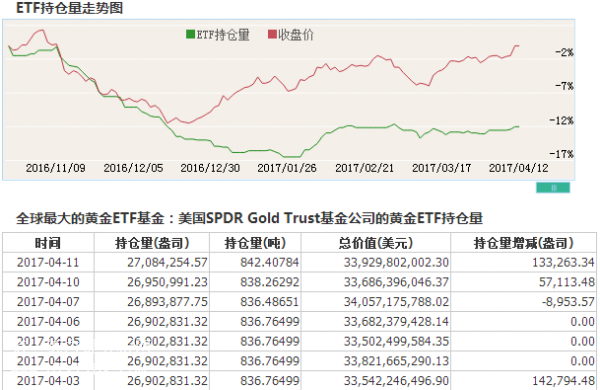Click the value 27,084,254.57
Viewport: 600px width, 390px height.
pos(167,263)
